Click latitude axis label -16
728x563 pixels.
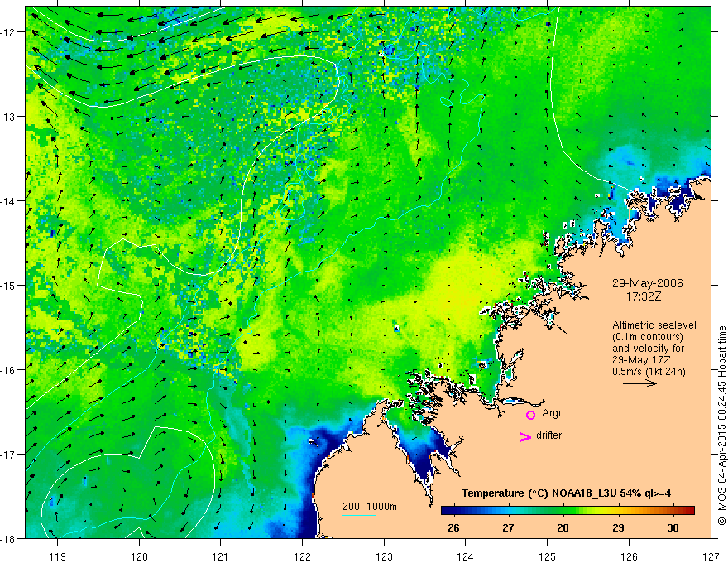(7, 370)
